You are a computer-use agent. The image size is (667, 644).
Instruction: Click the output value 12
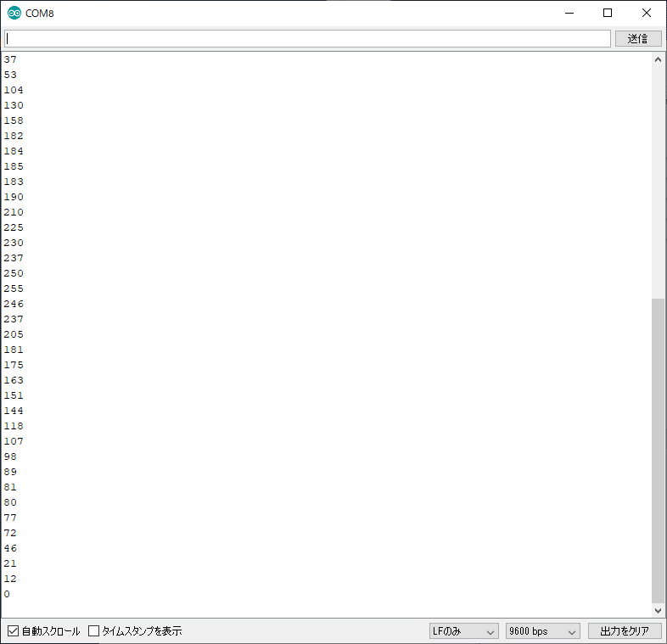pyautogui.click(x=10, y=579)
